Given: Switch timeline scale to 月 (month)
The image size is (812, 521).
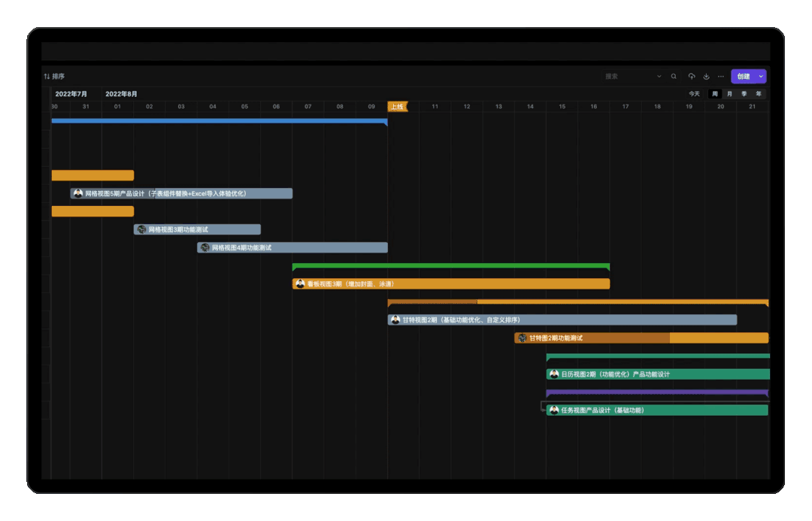Looking at the screenshot, I should pos(729,94).
